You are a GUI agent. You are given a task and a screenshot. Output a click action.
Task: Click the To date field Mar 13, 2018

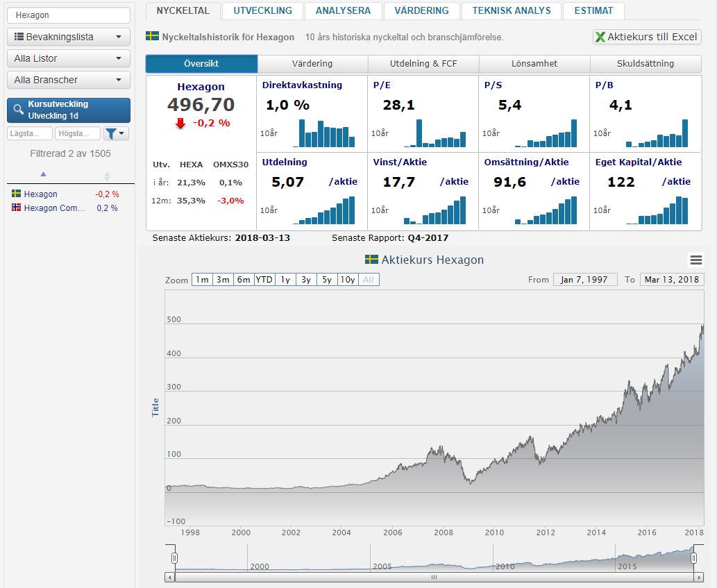(672, 279)
